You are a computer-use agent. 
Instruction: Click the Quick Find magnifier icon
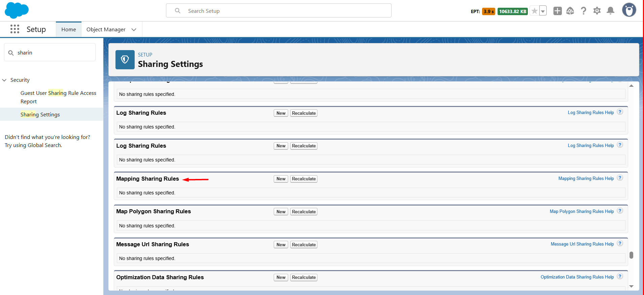click(x=11, y=53)
